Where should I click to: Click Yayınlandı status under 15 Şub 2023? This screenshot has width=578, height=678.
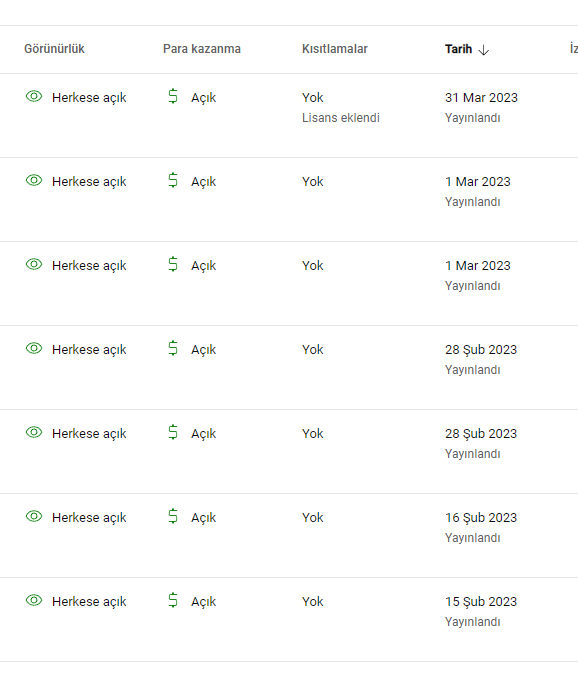(473, 622)
